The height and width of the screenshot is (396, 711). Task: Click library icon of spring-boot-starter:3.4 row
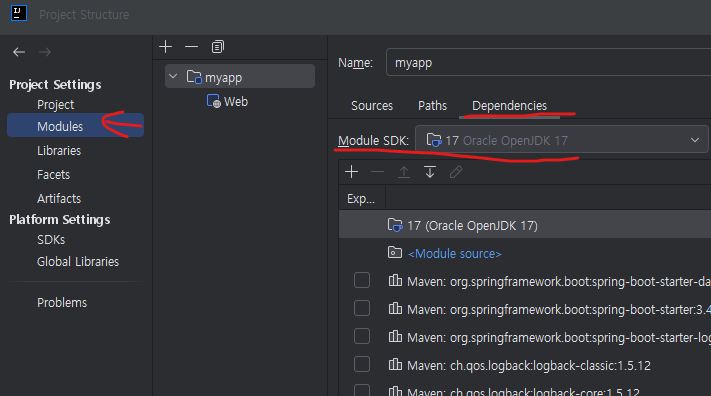click(395, 309)
